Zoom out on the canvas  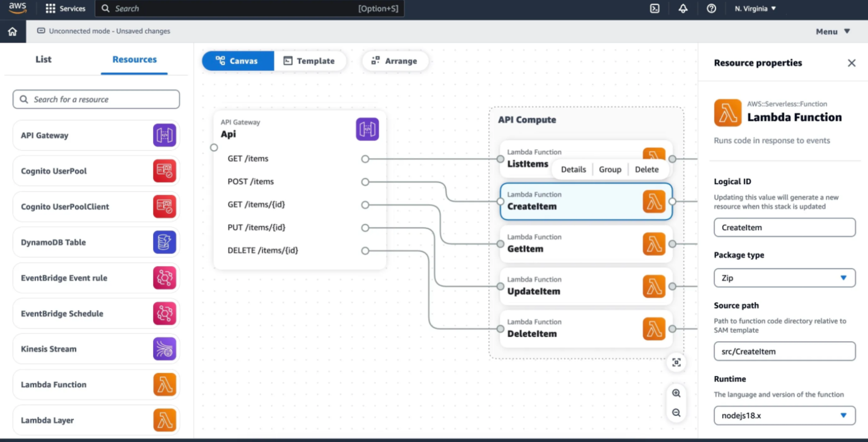pyautogui.click(x=676, y=413)
